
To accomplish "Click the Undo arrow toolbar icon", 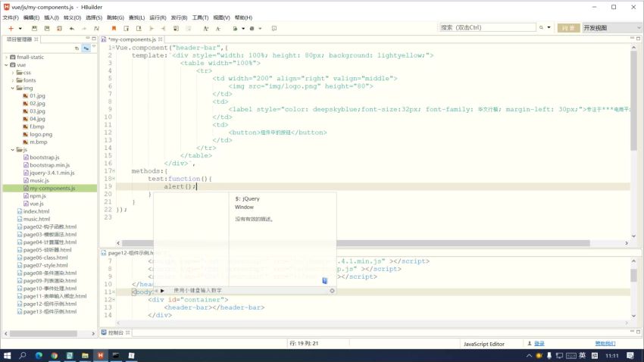I will (72, 28).
